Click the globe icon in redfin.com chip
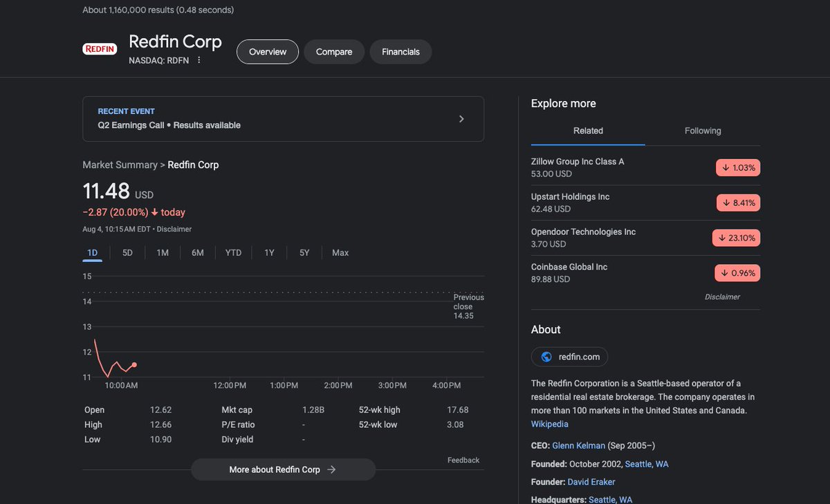The width and height of the screenshot is (830, 504). click(546, 357)
